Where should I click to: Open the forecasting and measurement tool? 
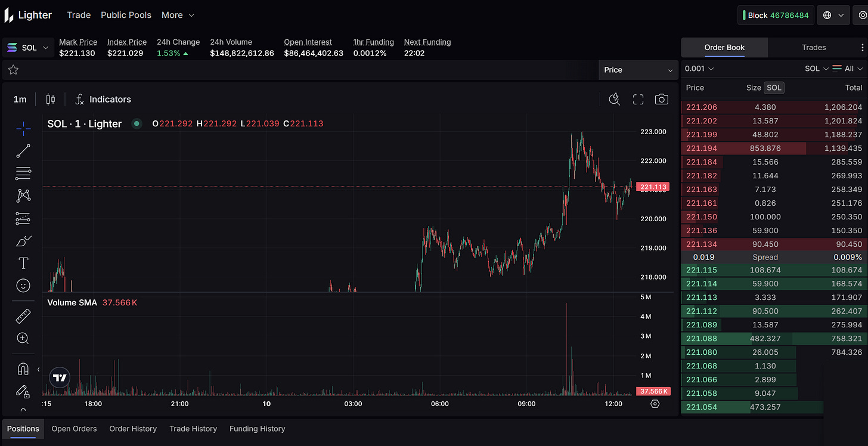click(x=23, y=218)
